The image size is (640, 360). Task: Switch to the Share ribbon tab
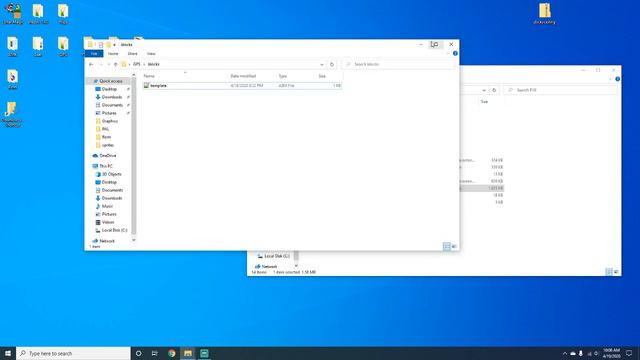click(133, 53)
